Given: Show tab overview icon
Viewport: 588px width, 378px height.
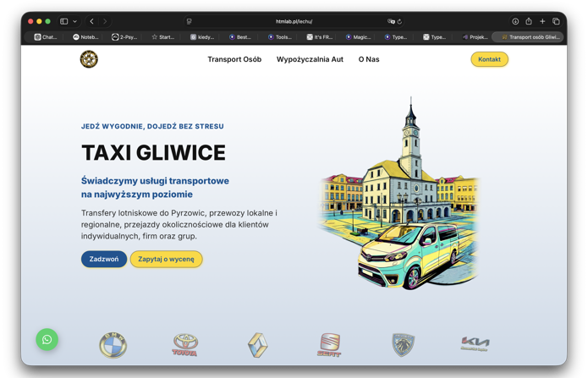Looking at the screenshot, I should (556, 21).
